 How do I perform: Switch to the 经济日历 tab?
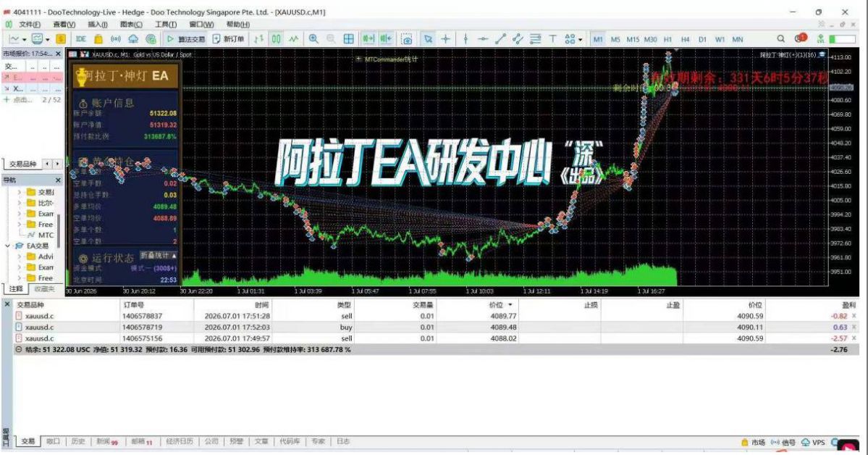(x=180, y=442)
